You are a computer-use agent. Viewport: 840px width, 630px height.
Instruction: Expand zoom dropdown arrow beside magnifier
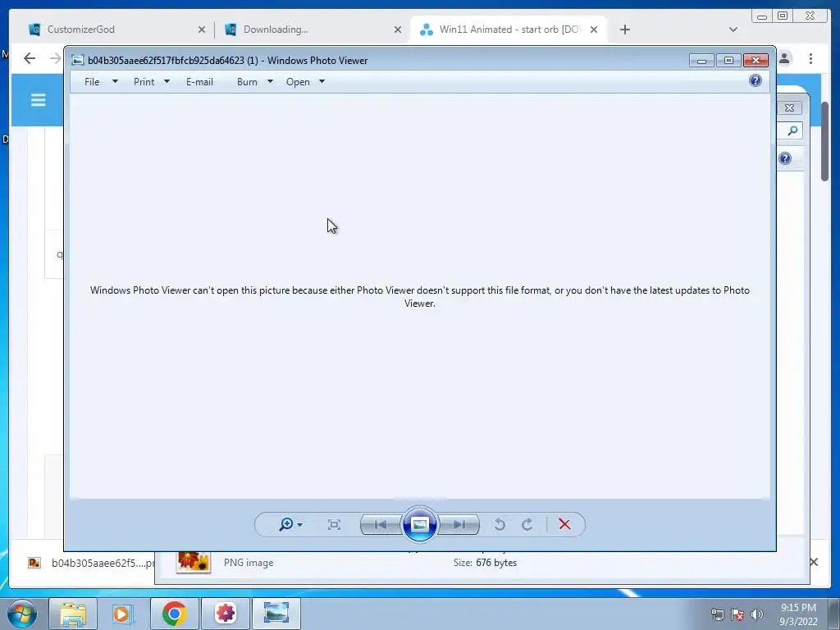point(300,525)
